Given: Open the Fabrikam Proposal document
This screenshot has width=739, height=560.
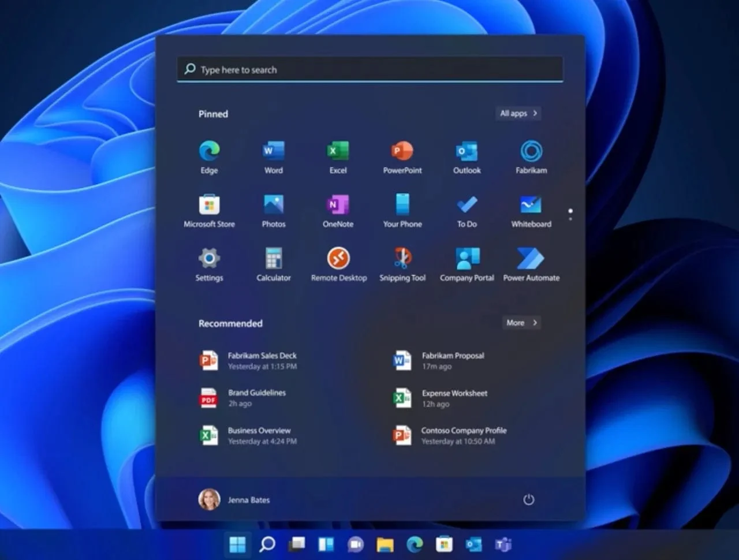Looking at the screenshot, I should (x=439, y=361).
